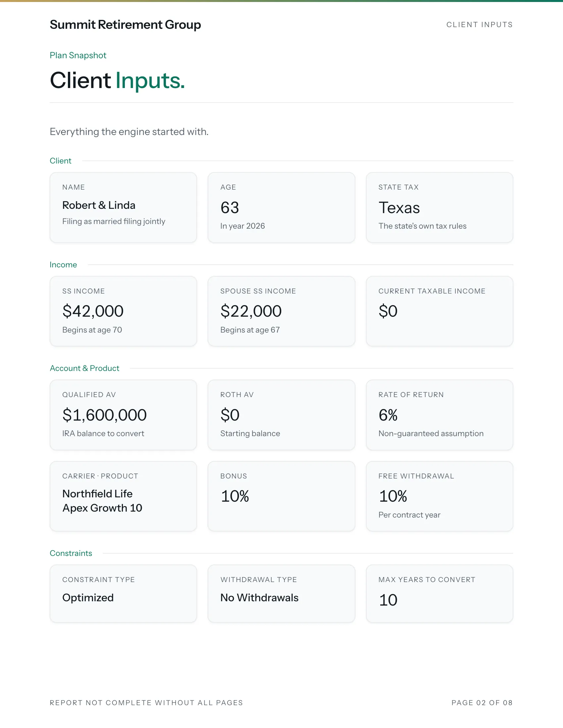Click the Client Inputs. page title
The height and width of the screenshot is (728, 563).
pyautogui.click(x=117, y=80)
